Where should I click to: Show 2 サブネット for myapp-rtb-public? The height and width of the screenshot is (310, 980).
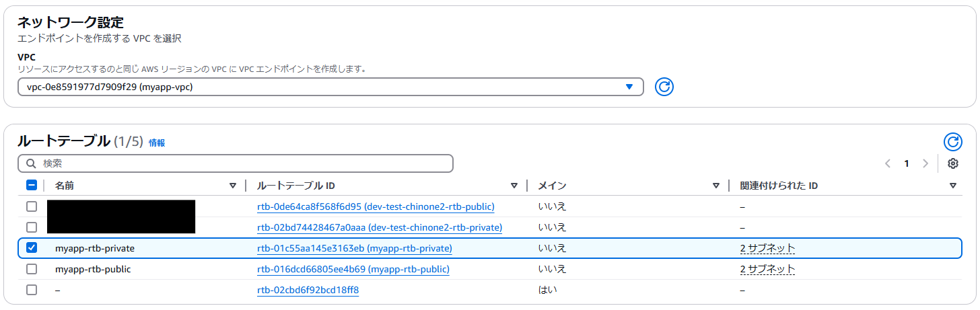pos(767,269)
